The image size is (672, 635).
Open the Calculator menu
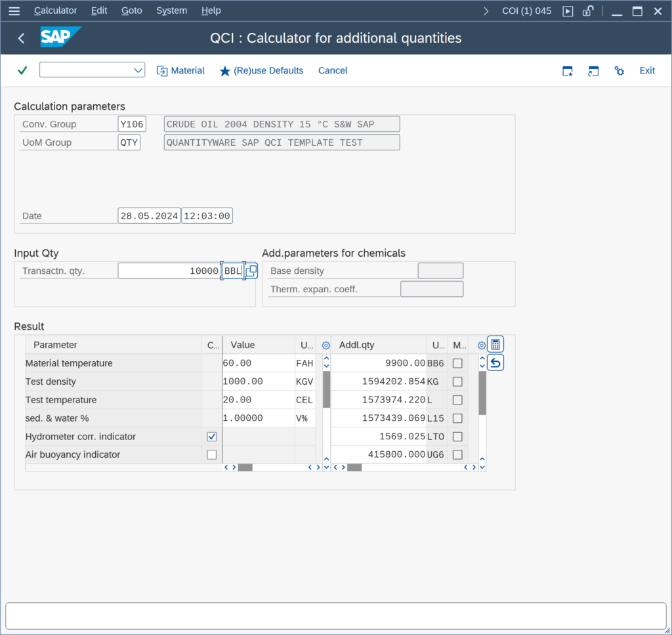coord(55,11)
